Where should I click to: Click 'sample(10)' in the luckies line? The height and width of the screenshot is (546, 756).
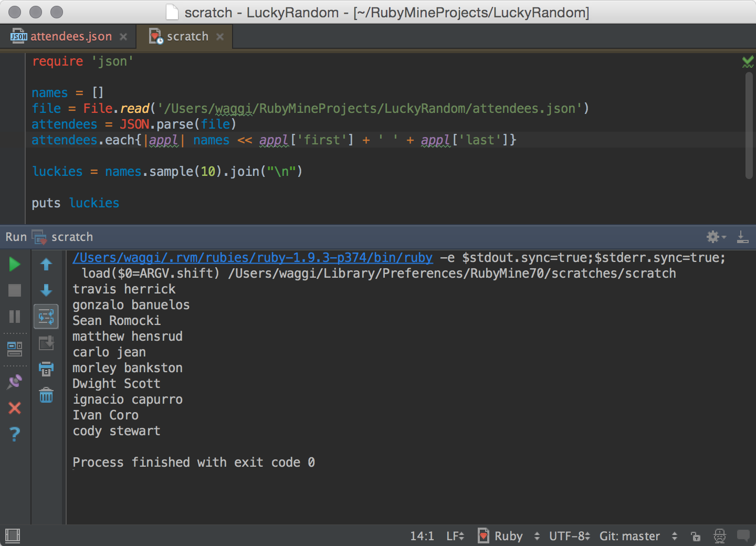(186, 172)
